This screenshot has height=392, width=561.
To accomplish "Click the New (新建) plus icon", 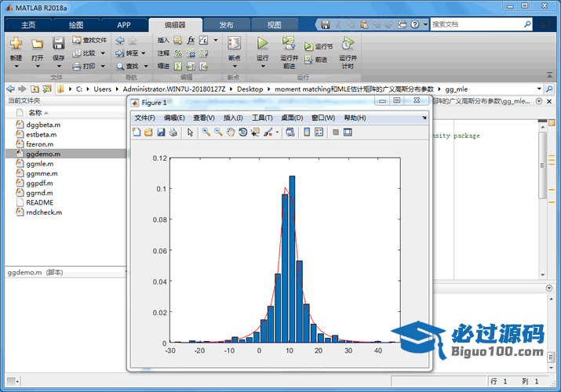I will (x=16, y=43).
